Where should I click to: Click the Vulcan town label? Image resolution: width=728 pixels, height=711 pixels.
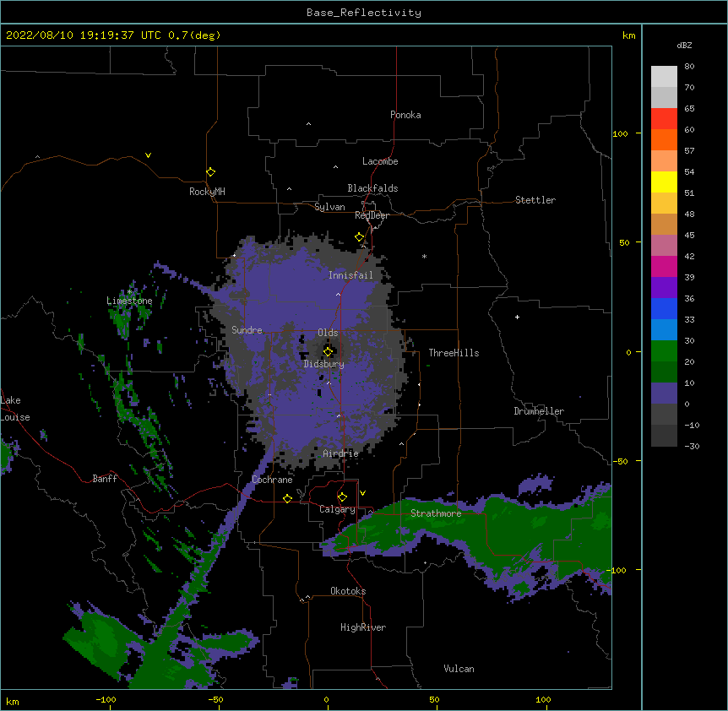459,669
